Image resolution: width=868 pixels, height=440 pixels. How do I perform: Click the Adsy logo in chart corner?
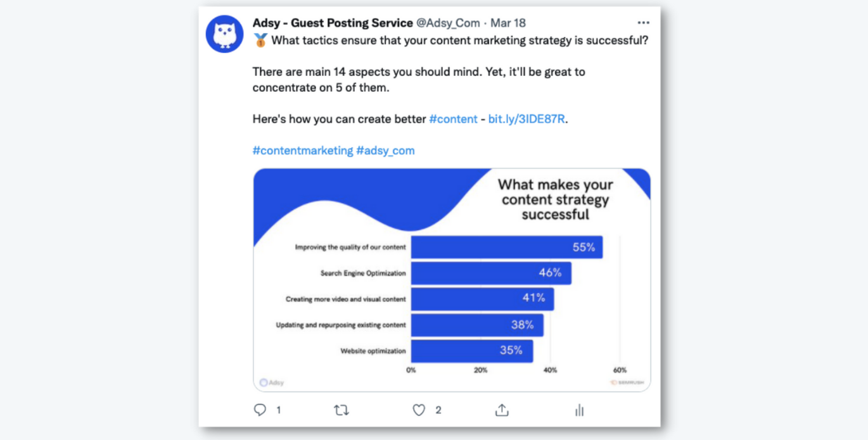[272, 382]
